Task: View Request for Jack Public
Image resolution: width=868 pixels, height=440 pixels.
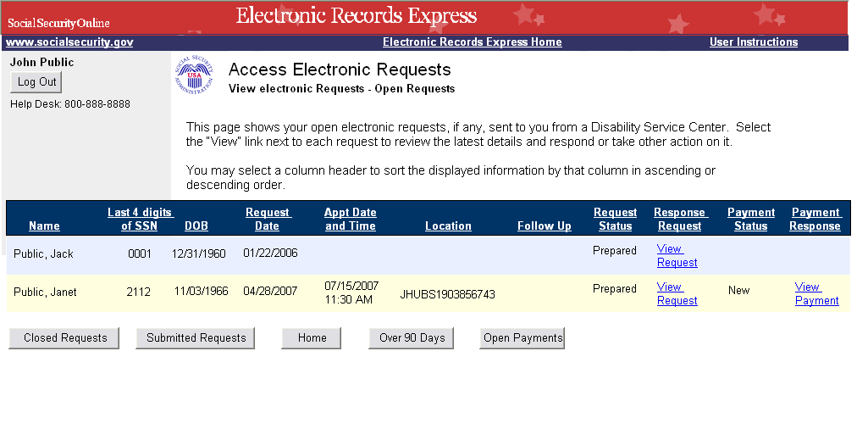Action: tap(677, 256)
